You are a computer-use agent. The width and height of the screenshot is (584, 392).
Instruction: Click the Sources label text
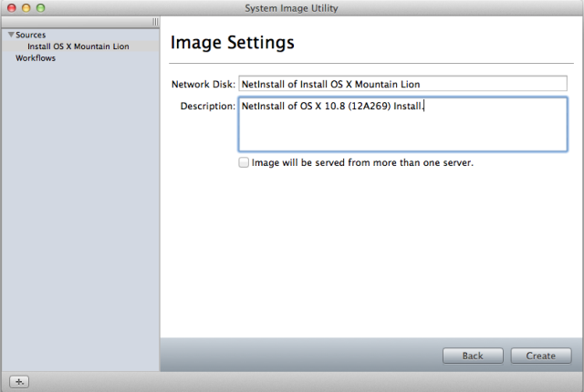pyautogui.click(x=30, y=35)
